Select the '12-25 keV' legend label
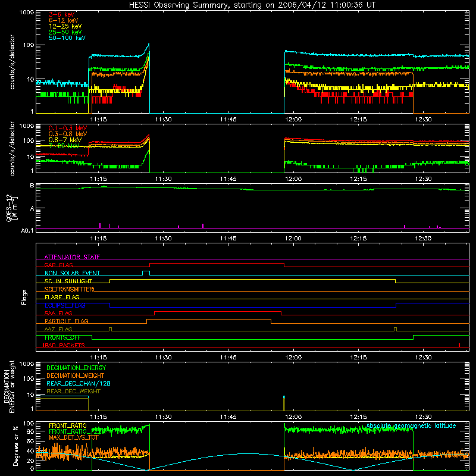This screenshot has height=476, width=476. tap(65, 26)
